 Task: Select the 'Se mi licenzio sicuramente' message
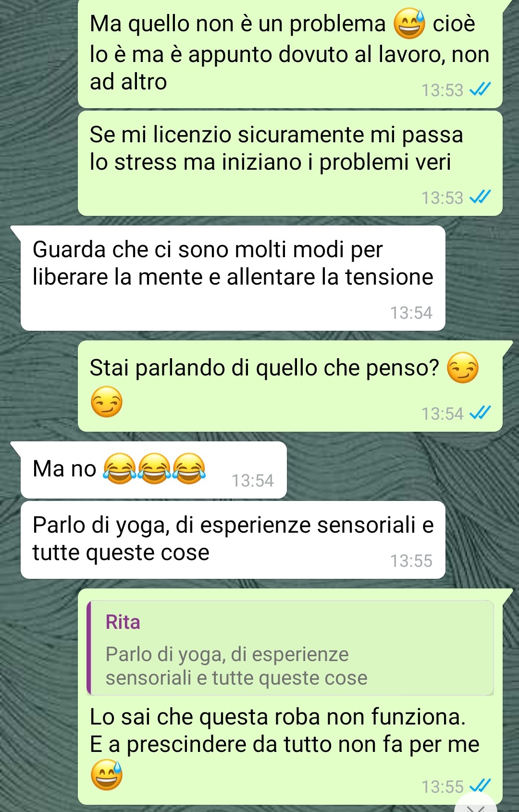click(290, 163)
